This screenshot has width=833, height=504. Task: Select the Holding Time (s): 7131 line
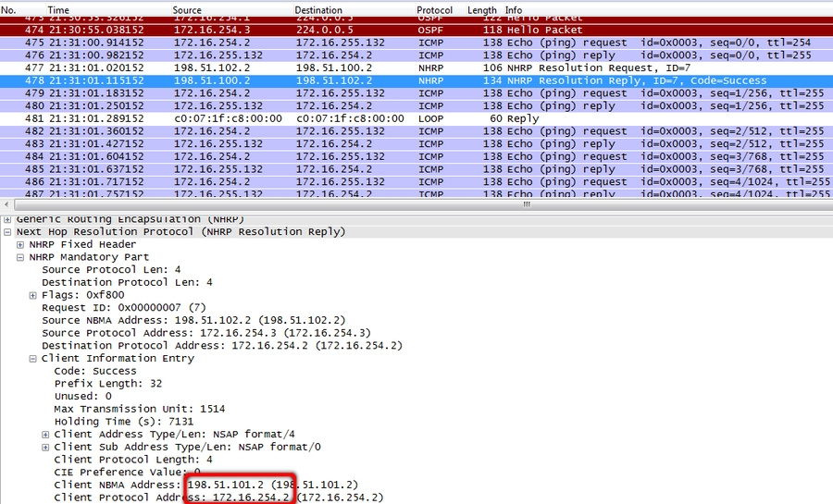[123, 421]
